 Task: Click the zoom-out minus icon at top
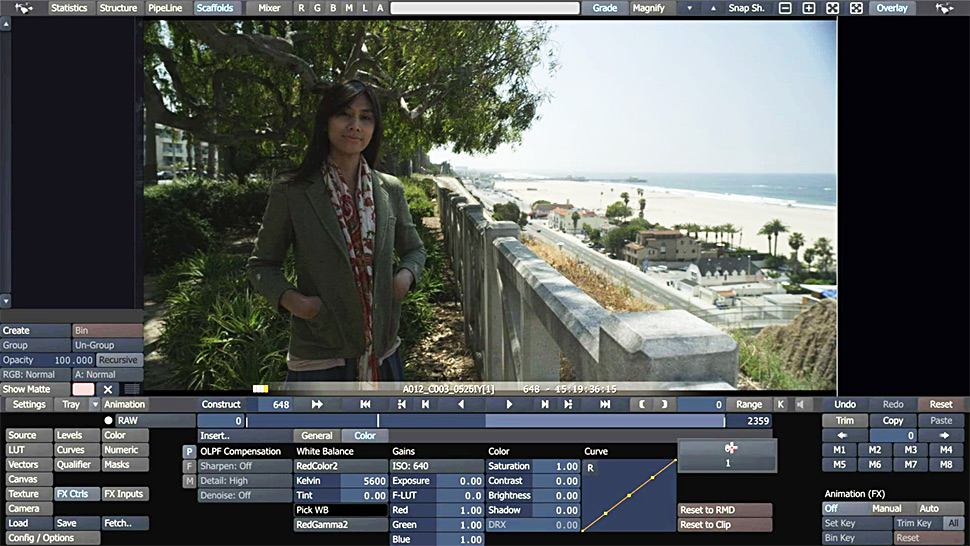click(x=785, y=8)
